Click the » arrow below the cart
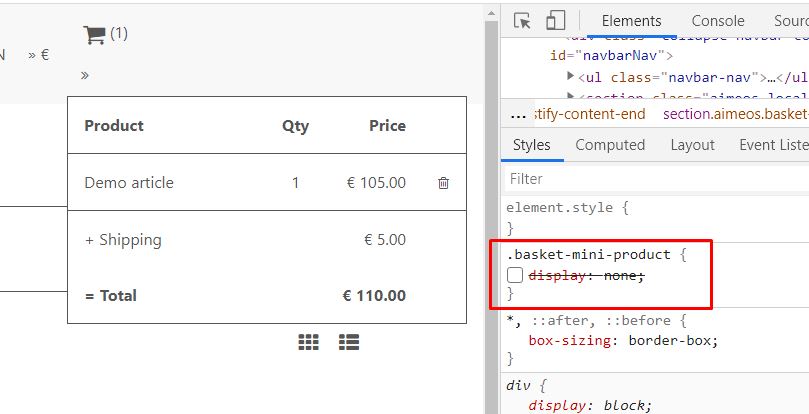The image size is (809, 414). [85, 76]
